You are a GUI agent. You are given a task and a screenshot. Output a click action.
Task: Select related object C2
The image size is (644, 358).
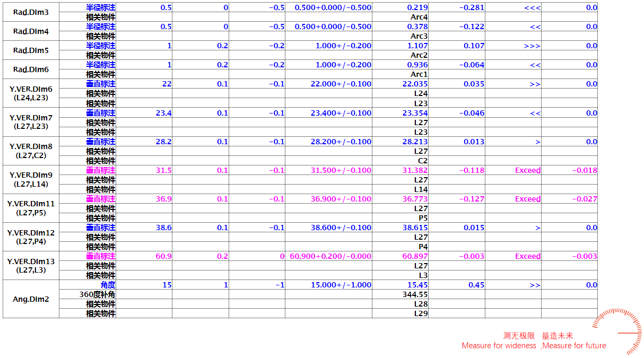[x=423, y=161]
